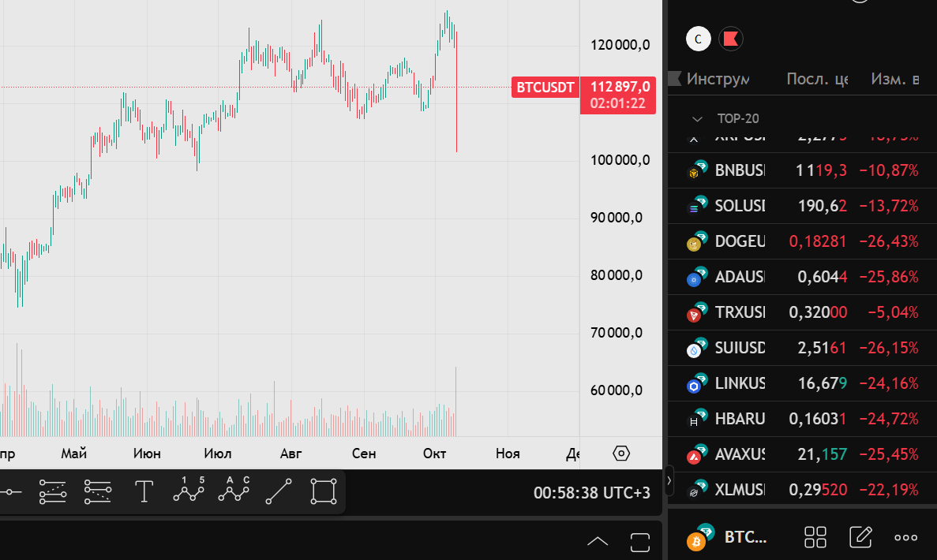Toggle the red flag list filter
The width and height of the screenshot is (937, 560).
pyautogui.click(x=731, y=38)
